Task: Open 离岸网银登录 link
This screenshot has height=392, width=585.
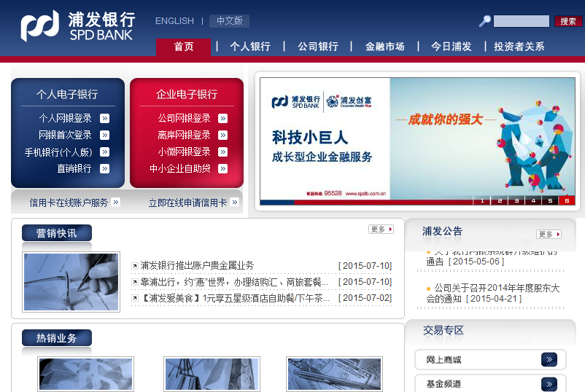Action: (x=185, y=135)
